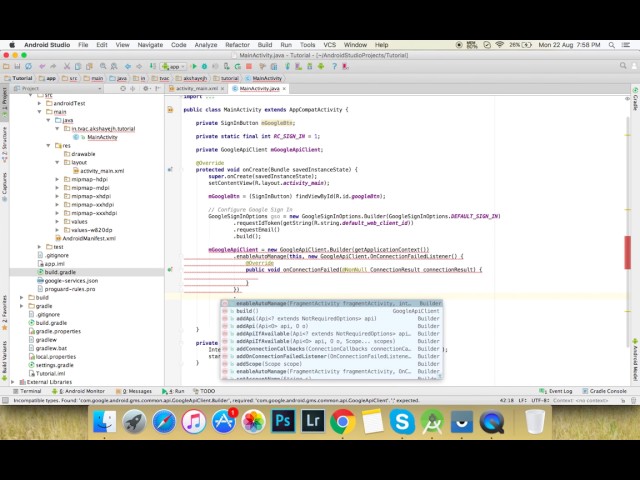Screen dimensions: 640x480
Task: Click the Synchronize toolbar icon
Action: pos(28,66)
